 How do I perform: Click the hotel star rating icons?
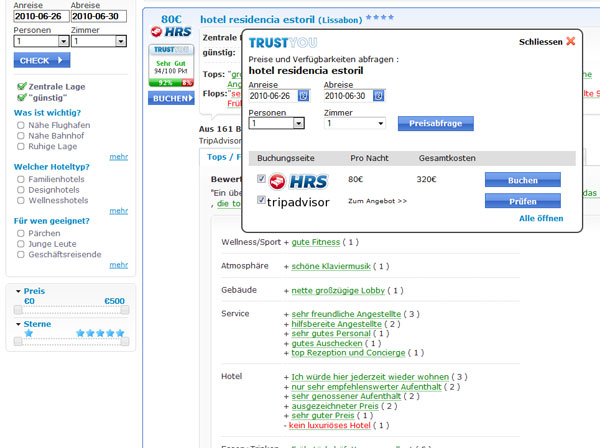click(x=380, y=17)
